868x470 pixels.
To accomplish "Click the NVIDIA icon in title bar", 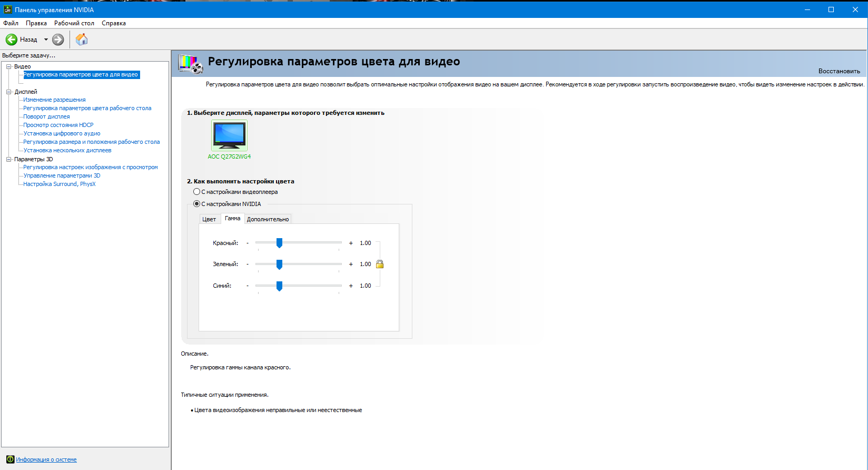I will [8, 9].
